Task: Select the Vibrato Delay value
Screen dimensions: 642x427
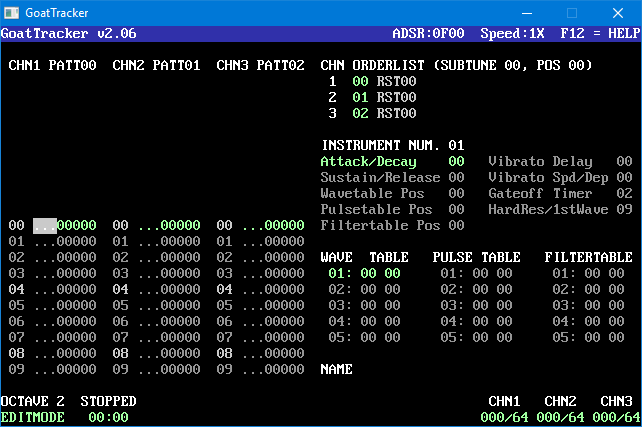Action: click(624, 161)
